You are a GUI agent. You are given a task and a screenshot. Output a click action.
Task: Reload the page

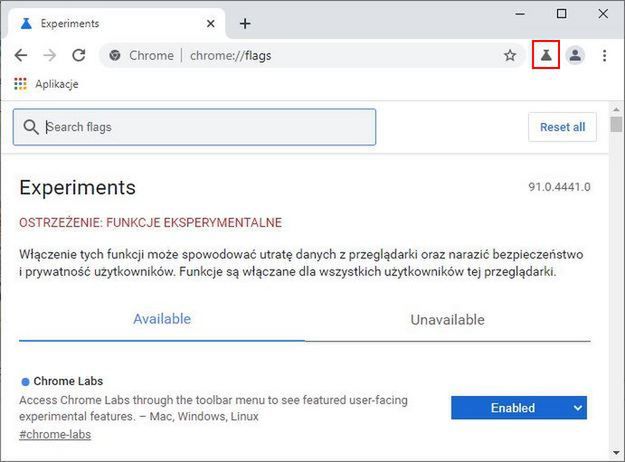click(x=79, y=55)
